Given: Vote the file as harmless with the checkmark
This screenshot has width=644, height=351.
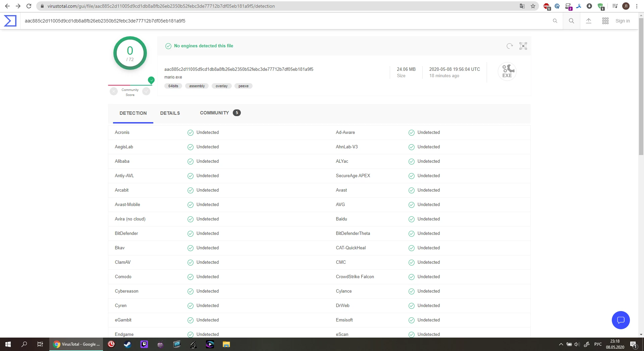Looking at the screenshot, I should (146, 91).
